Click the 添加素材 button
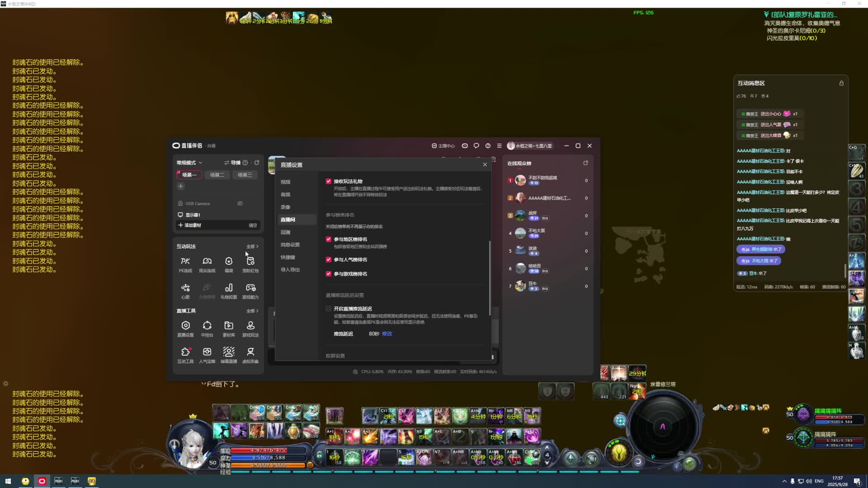Viewport: 868px width, 488px height. [x=192, y=225]
